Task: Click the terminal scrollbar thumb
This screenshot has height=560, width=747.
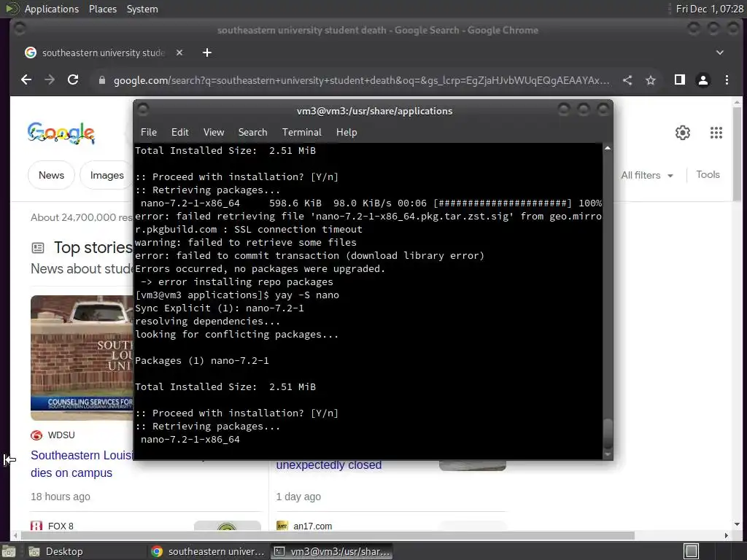Action: click(608, 433)
